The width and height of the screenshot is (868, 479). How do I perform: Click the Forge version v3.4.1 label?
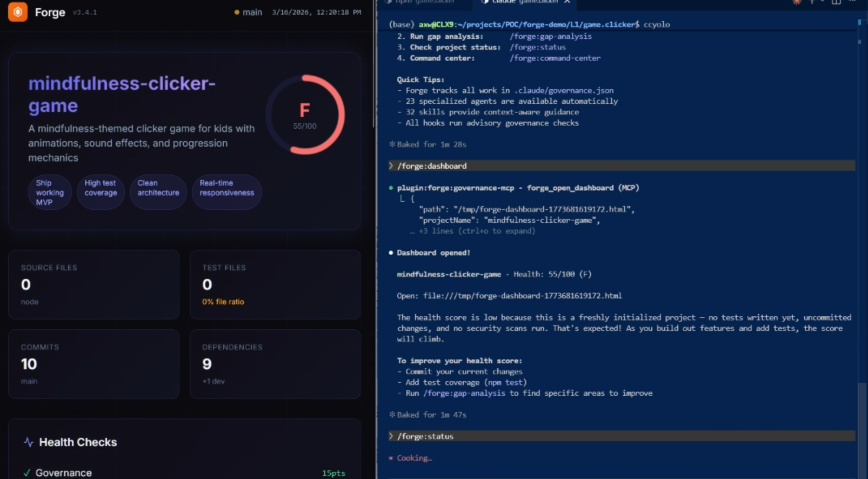click(84, 12)
